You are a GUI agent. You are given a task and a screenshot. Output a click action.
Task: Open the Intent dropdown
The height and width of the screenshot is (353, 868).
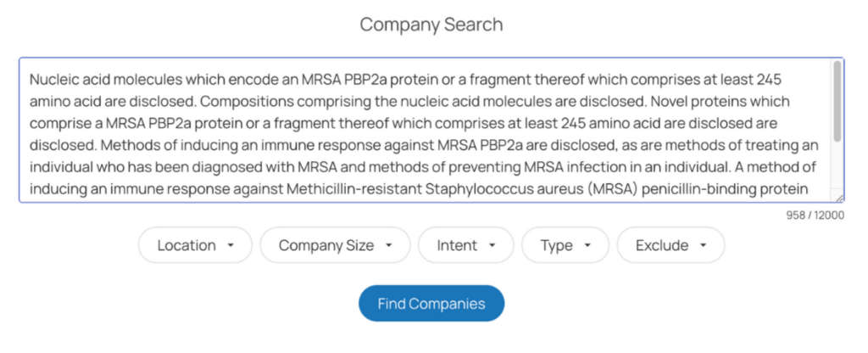[466, 245]
